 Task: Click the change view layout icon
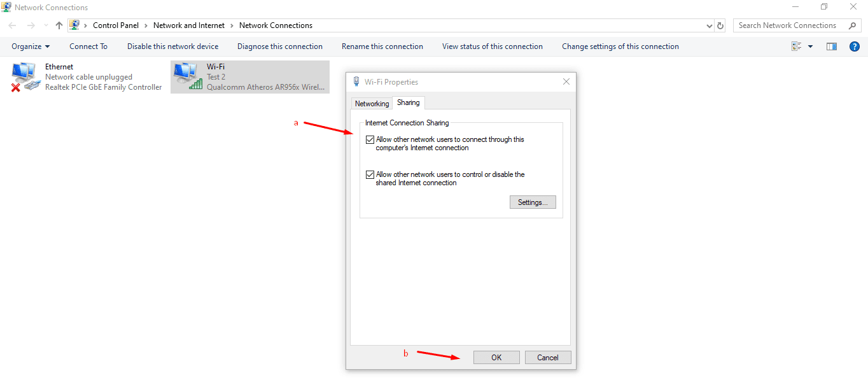[x=796, y=46]
